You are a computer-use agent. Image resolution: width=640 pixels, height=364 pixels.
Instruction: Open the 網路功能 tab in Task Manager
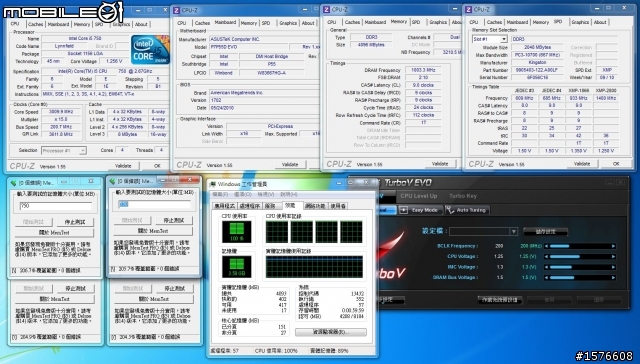point(315,206)
